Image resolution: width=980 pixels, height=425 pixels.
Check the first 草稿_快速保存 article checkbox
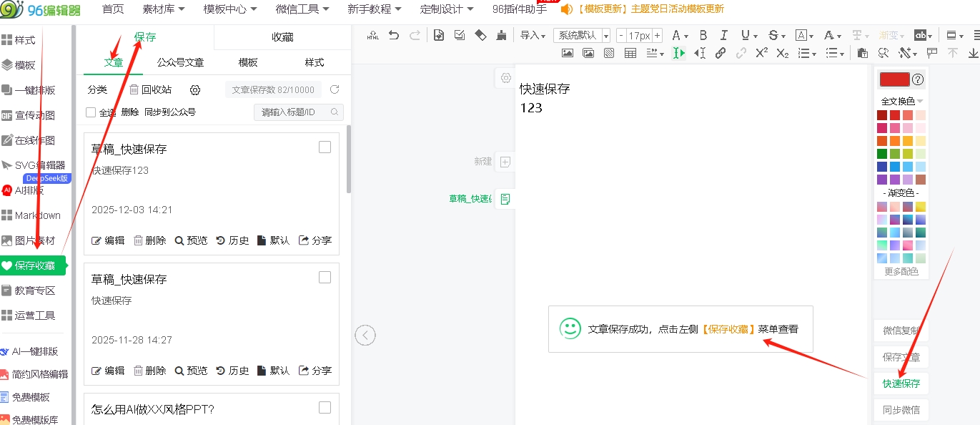[325, 147]
